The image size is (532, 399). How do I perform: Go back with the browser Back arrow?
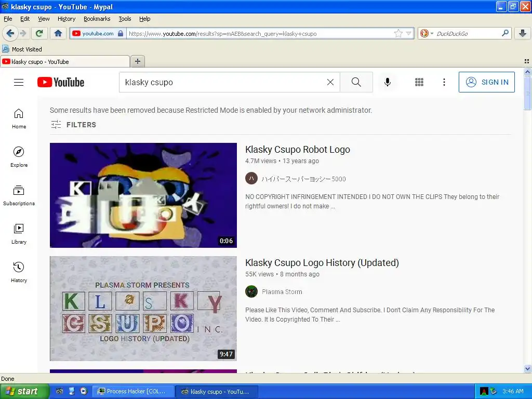click(10, 33)
